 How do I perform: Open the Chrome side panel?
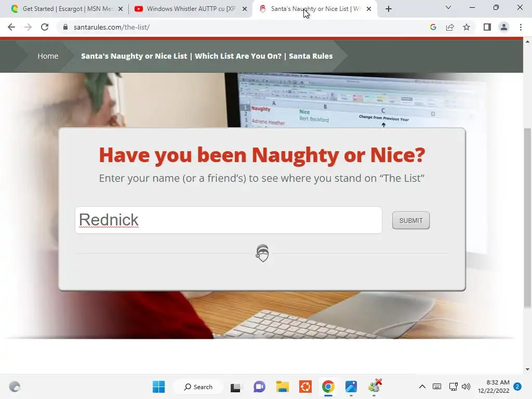coord(487,27)
